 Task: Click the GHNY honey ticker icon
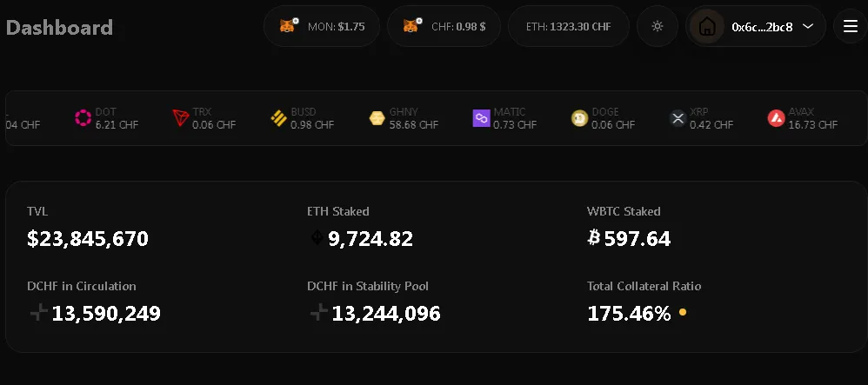377,118
